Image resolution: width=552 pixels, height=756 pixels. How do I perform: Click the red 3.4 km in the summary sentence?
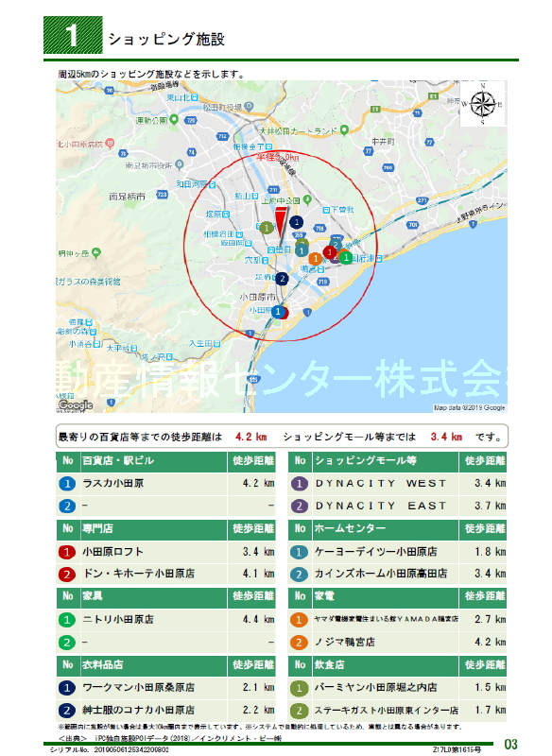446,438
